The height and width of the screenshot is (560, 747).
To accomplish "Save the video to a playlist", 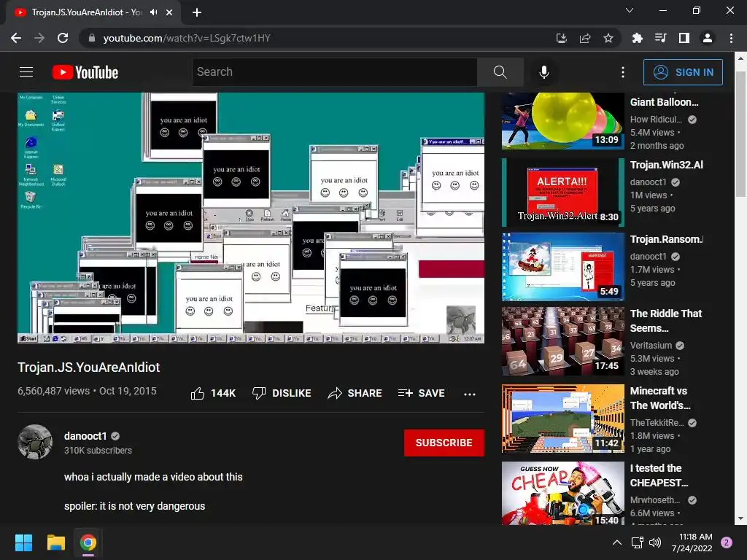I will pos(421,393).
